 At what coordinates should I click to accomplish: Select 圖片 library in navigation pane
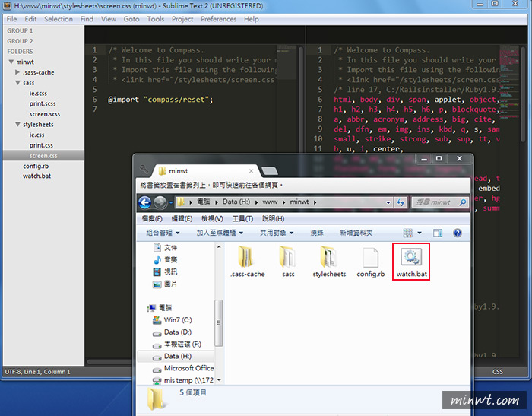165,284
